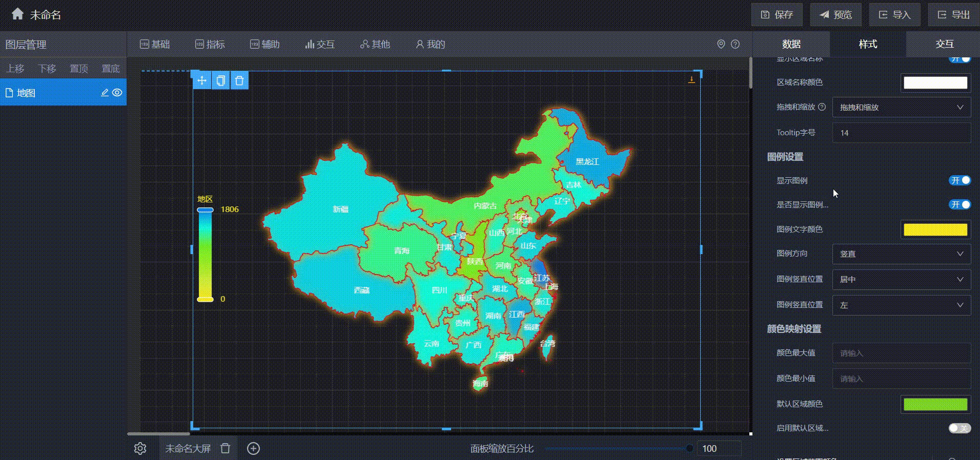Toggle the 显示图例 switch
Viewport: 980px width, 460px height.
point(959,180)
